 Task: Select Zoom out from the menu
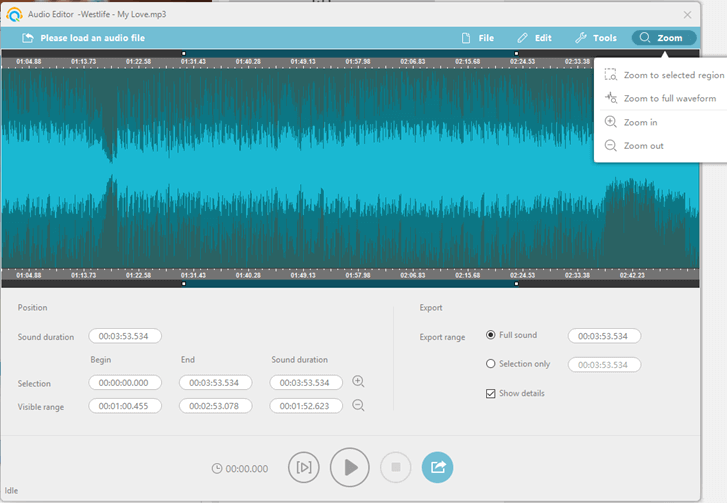(643, 146)
